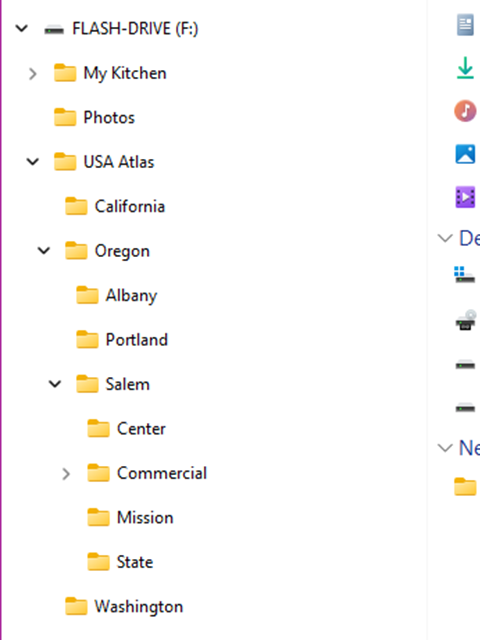This screenshot has width=480, height=640.
Task: Expand the Commercial folder chevron
Action: (x=66, y=473)
